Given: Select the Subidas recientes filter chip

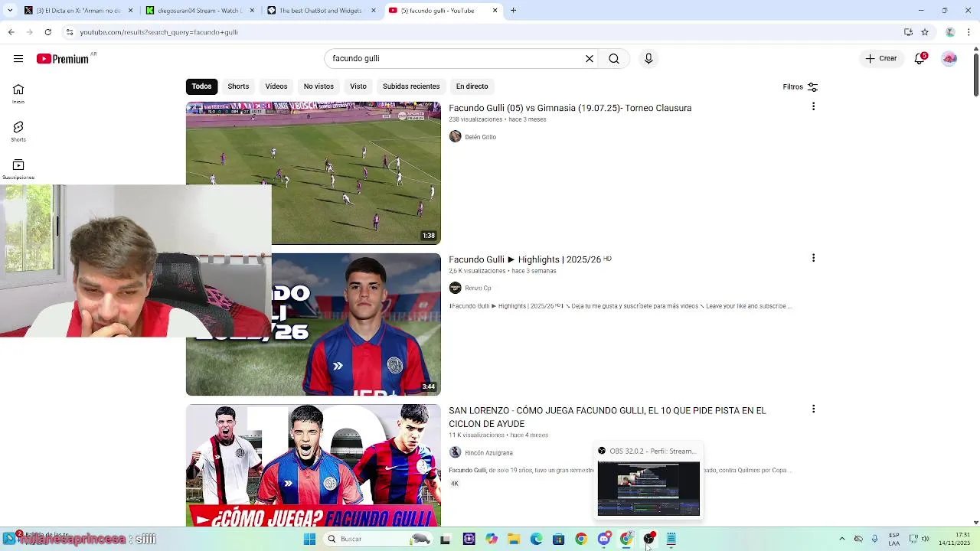Looking at the screenshot, I should pyautogui.click(x=411, y=86).
